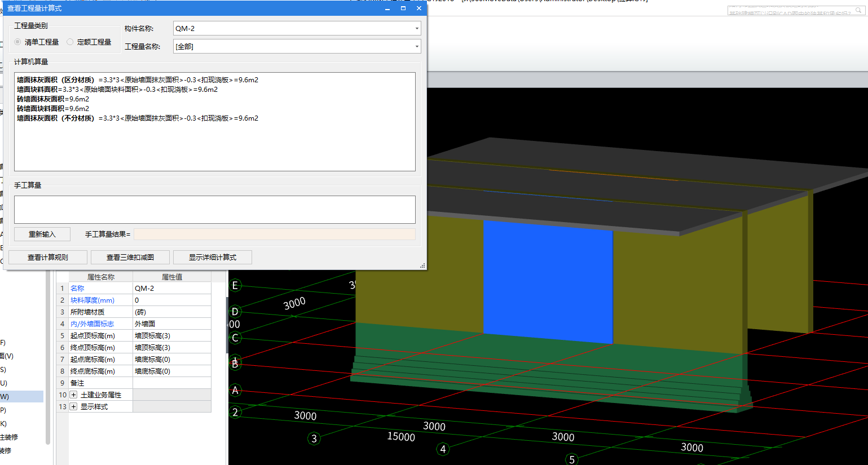Click the 砖墙面块料面积=9.6m2 result line
The width and height of the screenshot is (868, 465).
[x=53, y=108]
